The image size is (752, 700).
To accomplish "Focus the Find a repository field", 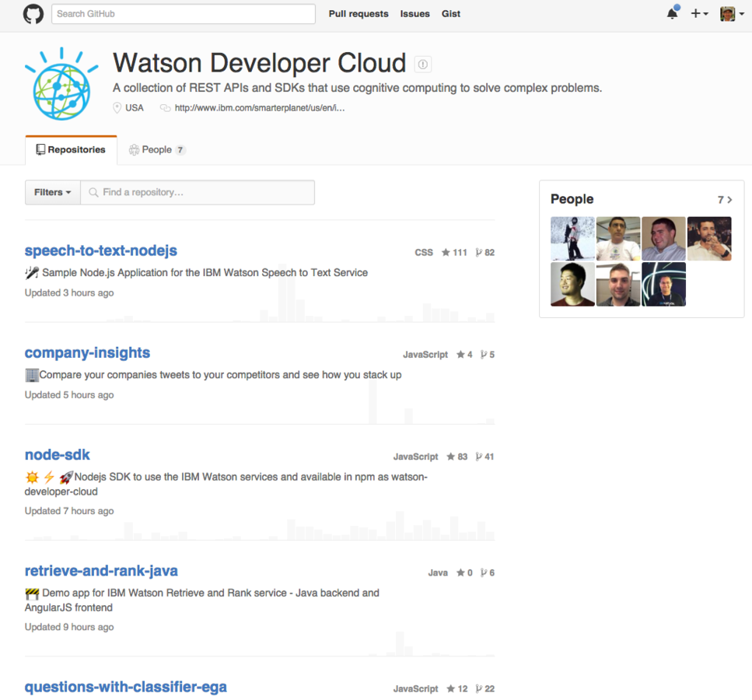I will [x=198, y=192].
